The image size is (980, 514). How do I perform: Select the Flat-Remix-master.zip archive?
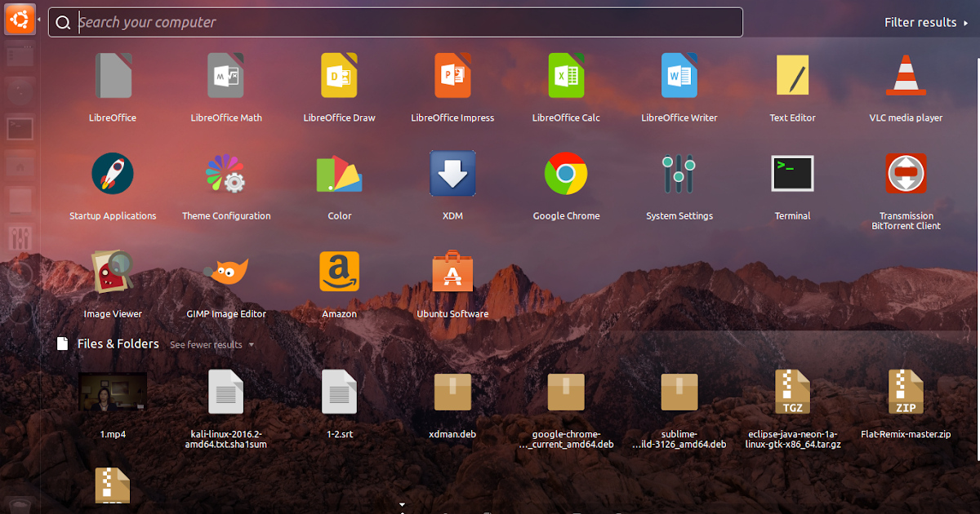coord(906,392)
